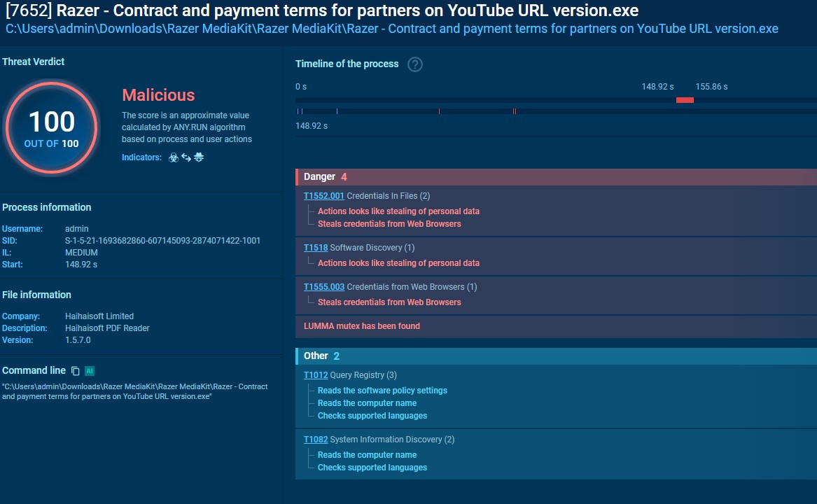This screenshot has width=817, height=504.
Task: Click the description 'Haihaisoft PDF Reader'
Action: 107,328
